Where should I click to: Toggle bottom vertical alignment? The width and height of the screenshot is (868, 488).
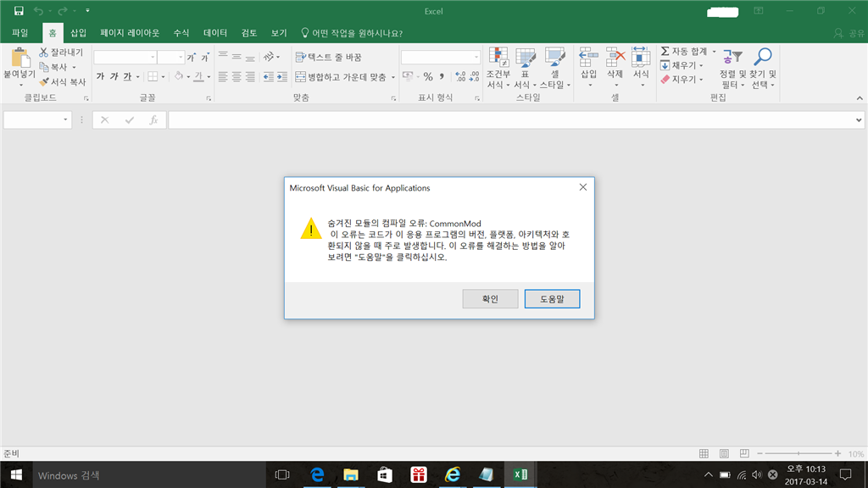click(x=250, y=57)
